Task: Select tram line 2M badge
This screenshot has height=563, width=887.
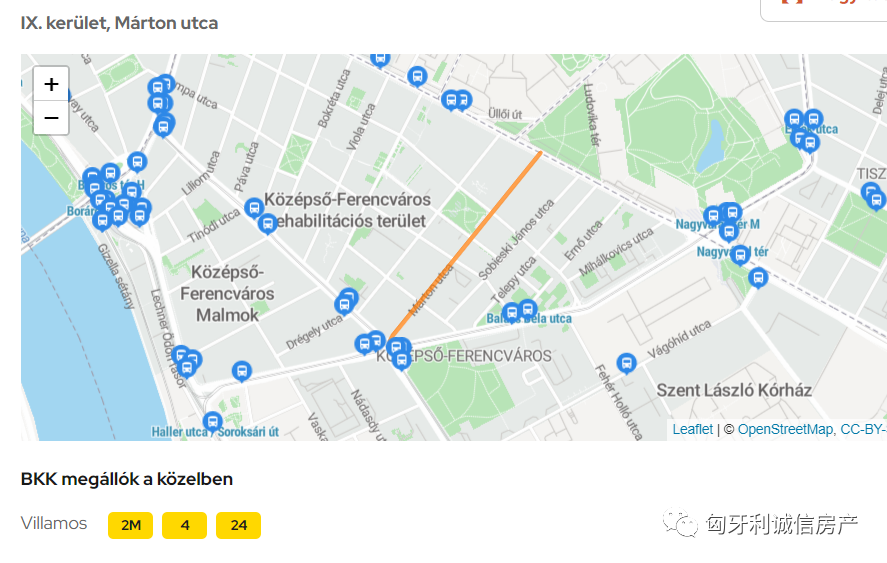Action: (131, 525)
